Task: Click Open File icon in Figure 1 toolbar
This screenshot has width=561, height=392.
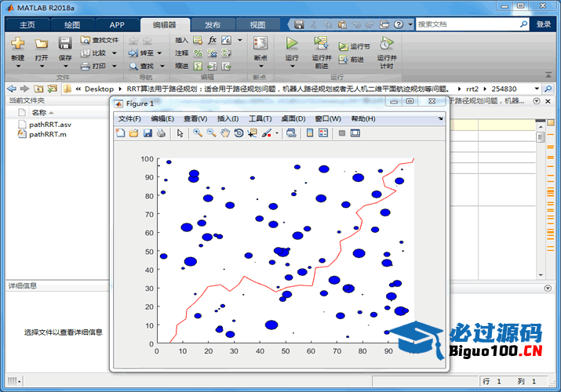Action: coord(134,133)
